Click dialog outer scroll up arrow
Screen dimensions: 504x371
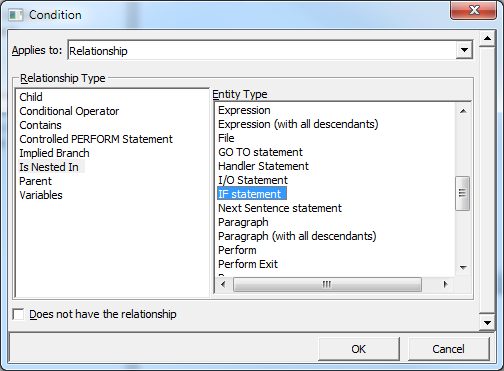pos(487,38)
